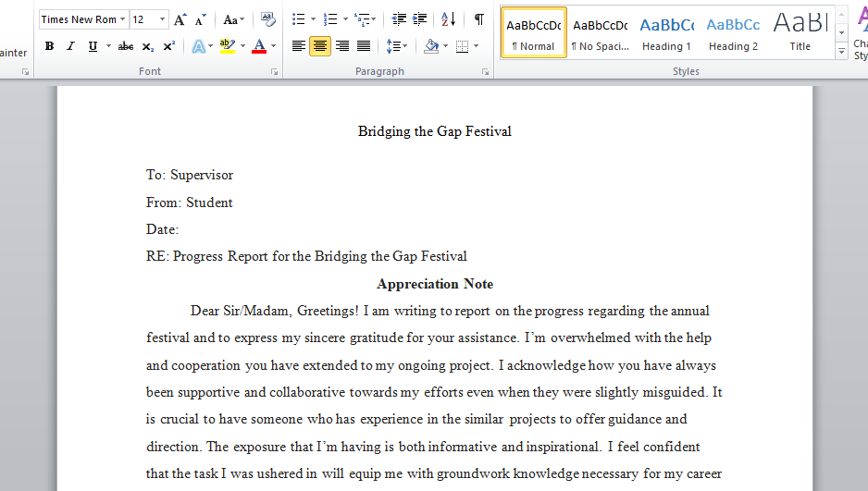The width and height of the screenshot is (868, 491).
Task: Expand Shading color dropdown arrow
Action: [446, 46]
